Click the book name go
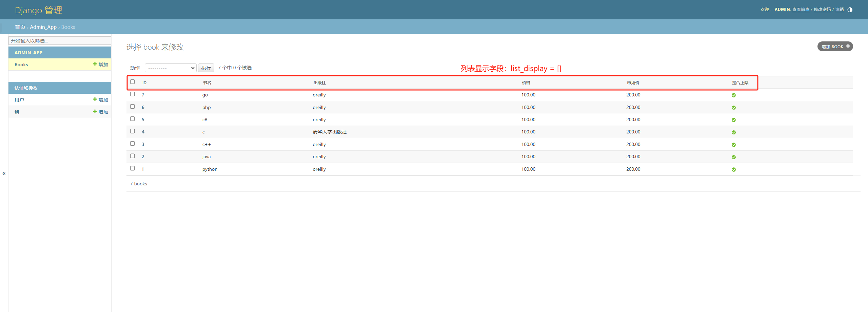 (205, 95)
